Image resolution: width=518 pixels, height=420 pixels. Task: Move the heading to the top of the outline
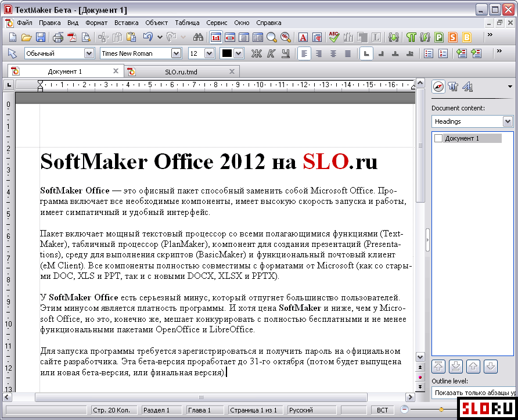click(x=438, y=366)
